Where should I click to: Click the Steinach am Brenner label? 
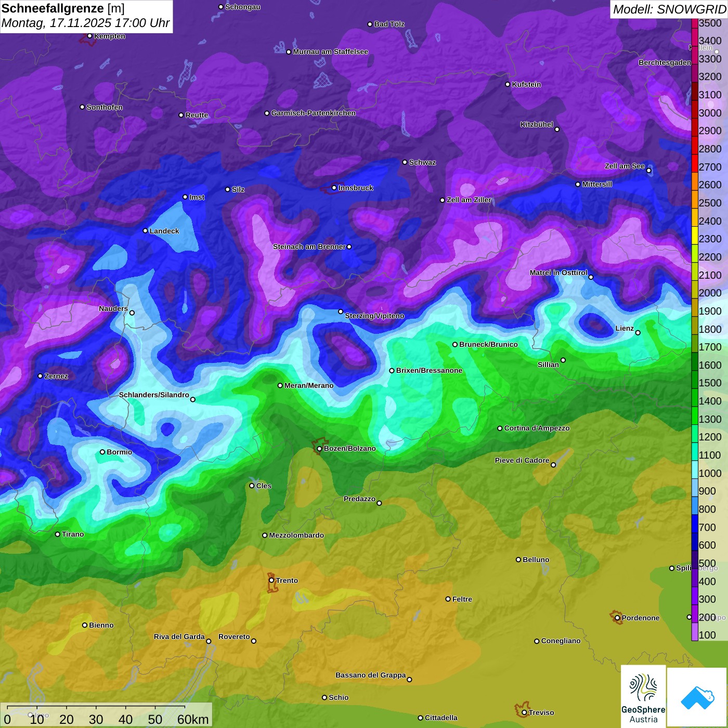(x=309, y=246)
